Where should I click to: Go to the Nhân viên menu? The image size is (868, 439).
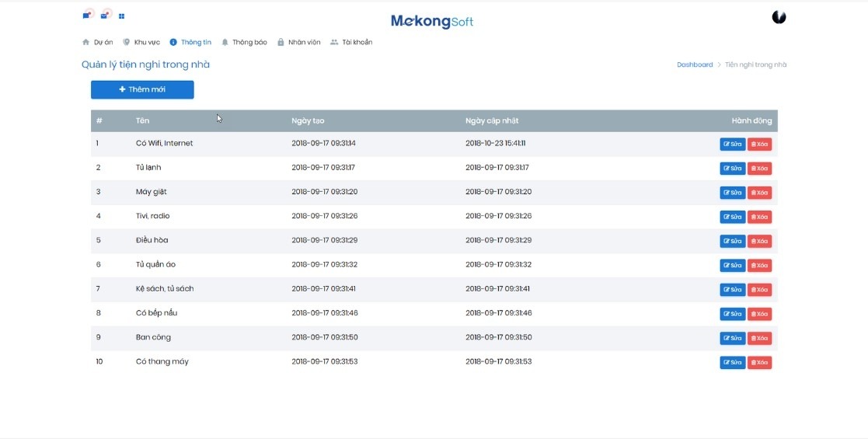pyautogui.click(x=298, y=42)
